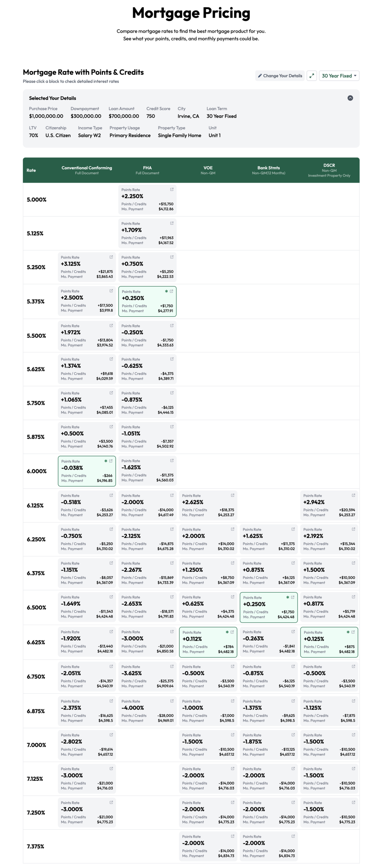Open external link icon on VOE 7.375% block
This screenshot has width=378, height=868.
[x=232, y=836]
